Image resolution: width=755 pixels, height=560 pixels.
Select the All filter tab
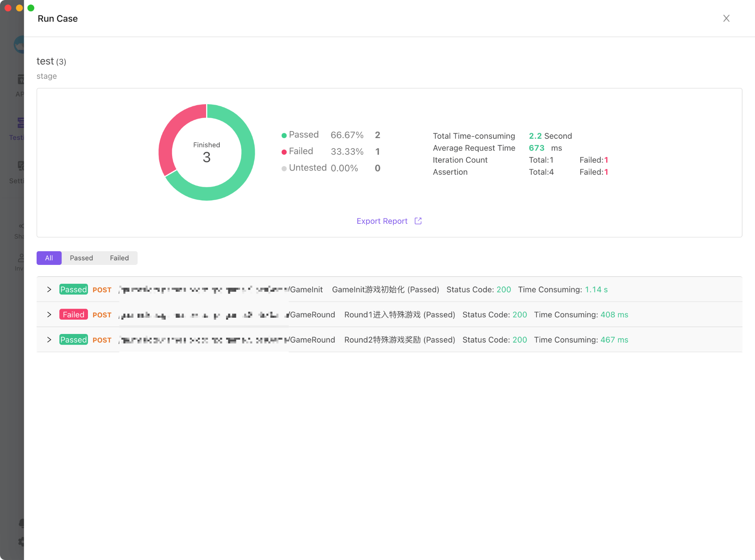[49, 258]
